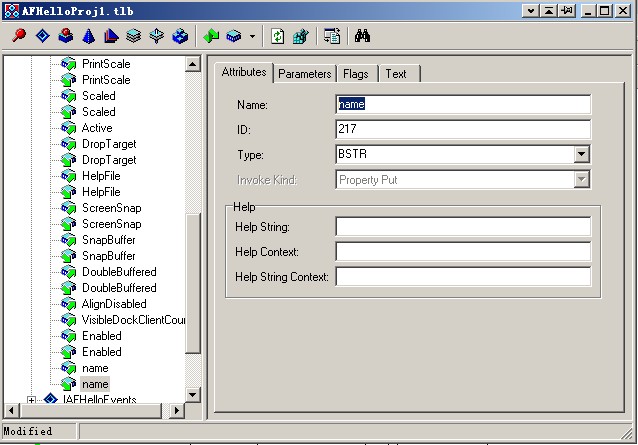Click the binoculars Find icon

pyautogui.click(x=362, y=36)
